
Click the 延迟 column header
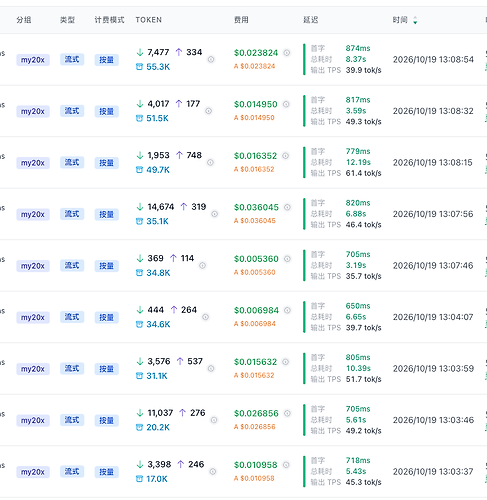pyautogui.click(x=311, y=20)
